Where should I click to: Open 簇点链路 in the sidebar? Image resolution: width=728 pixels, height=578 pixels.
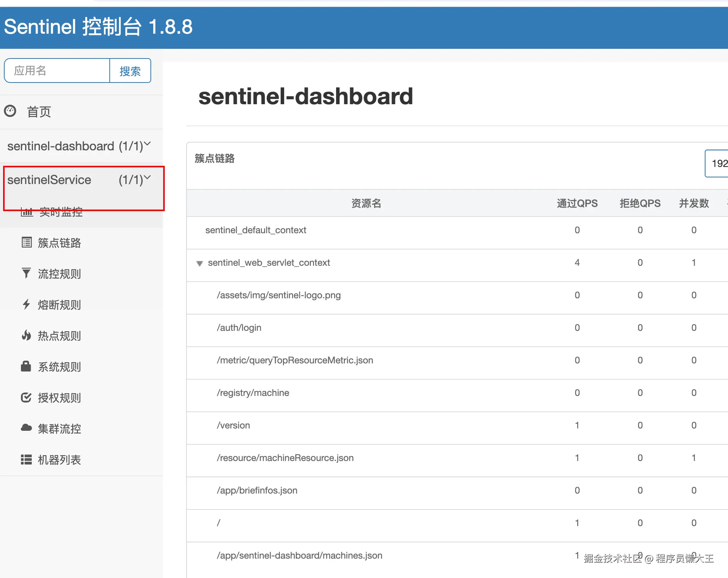point(59,243)
